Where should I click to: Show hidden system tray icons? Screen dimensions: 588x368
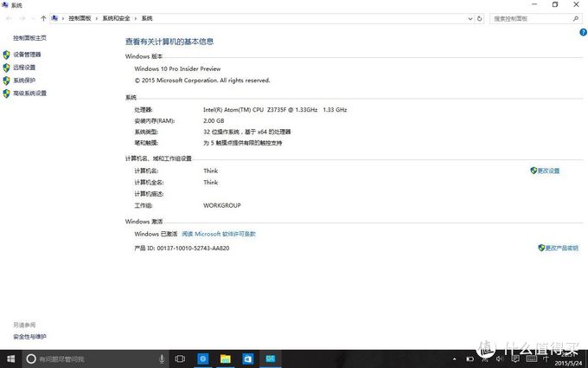455,359
